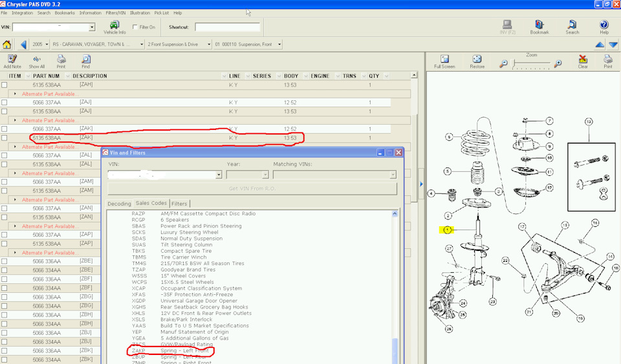Click the Add Note tool
Screen dimensions: 621x364
click(x=12, y=61)
